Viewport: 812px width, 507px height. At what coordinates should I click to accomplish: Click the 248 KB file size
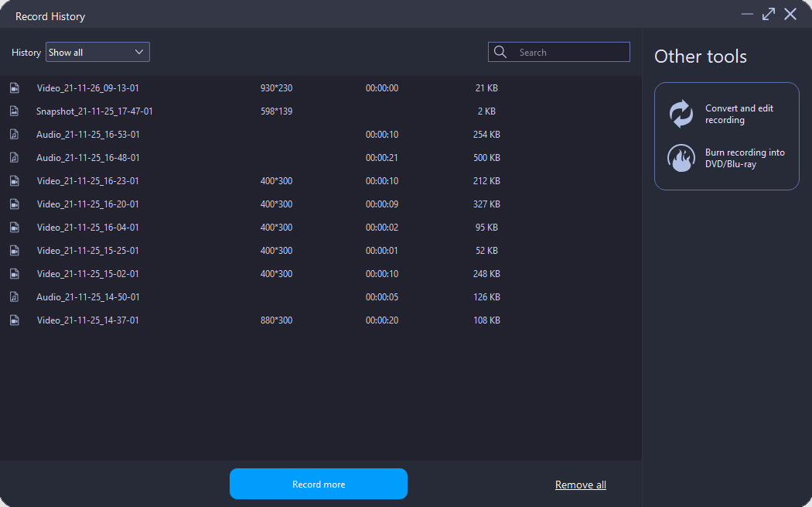click(486, 274)
